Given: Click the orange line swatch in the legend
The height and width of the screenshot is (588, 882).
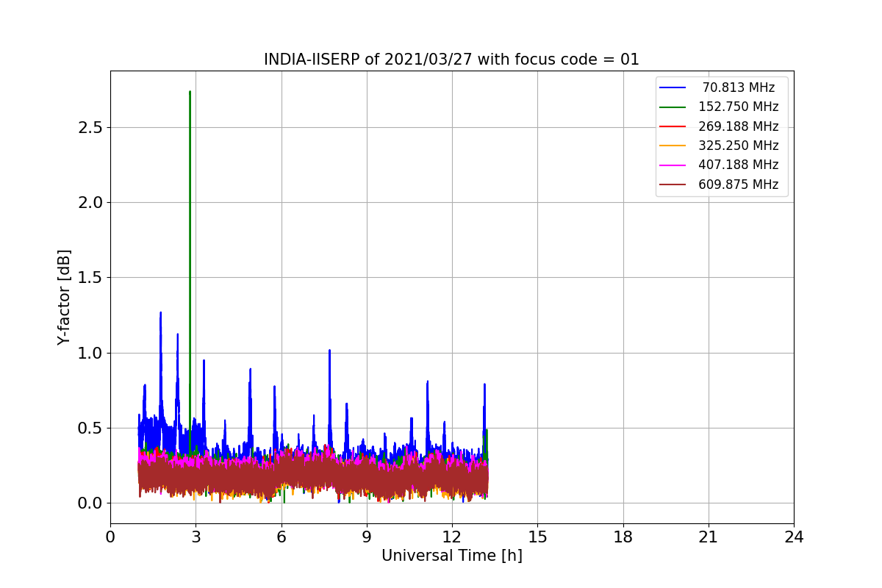Looking at the screenshot, I should pos(673,146).
